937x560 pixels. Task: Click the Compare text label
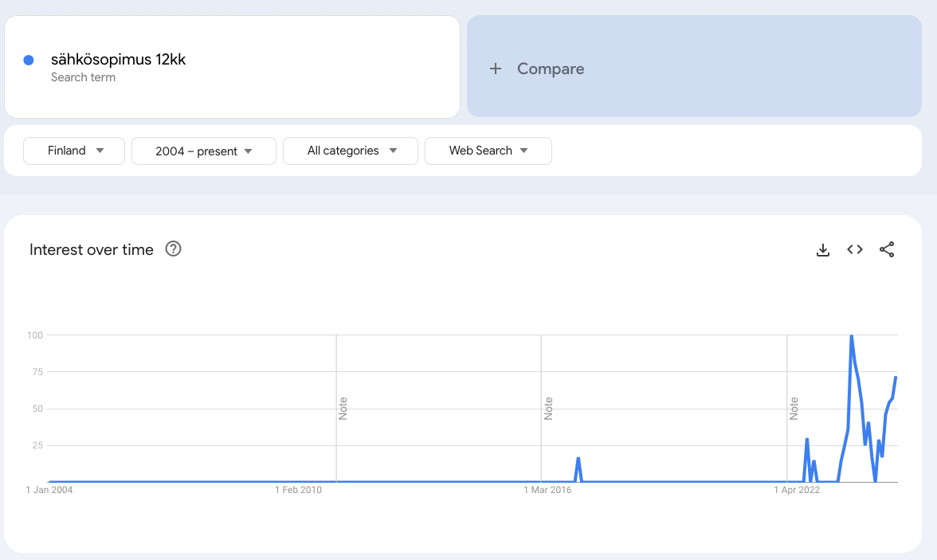551,69
